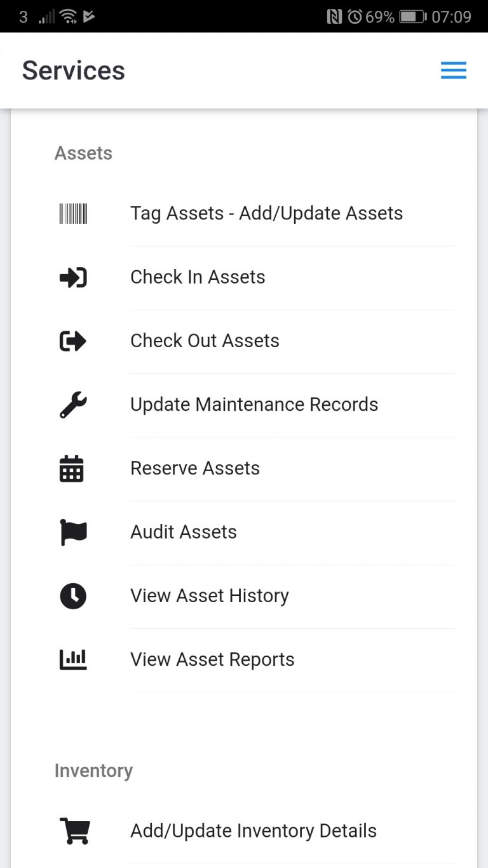488x868 pixels.
Task: Select the clock icon for asset history
Action: pos(72,596)
